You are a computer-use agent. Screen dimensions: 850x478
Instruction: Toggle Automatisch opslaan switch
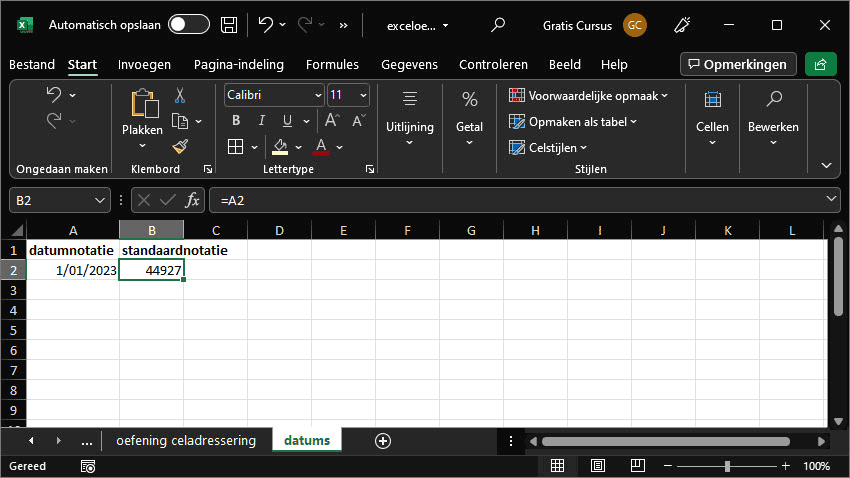pos(188,25)
